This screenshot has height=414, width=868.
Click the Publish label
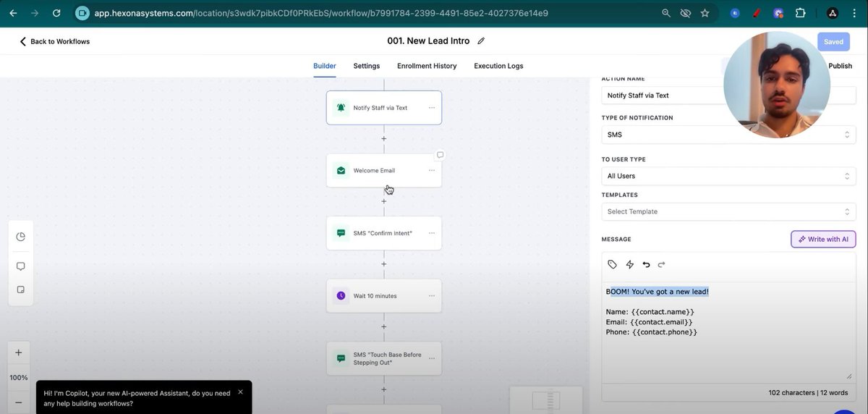click(840, 66)
